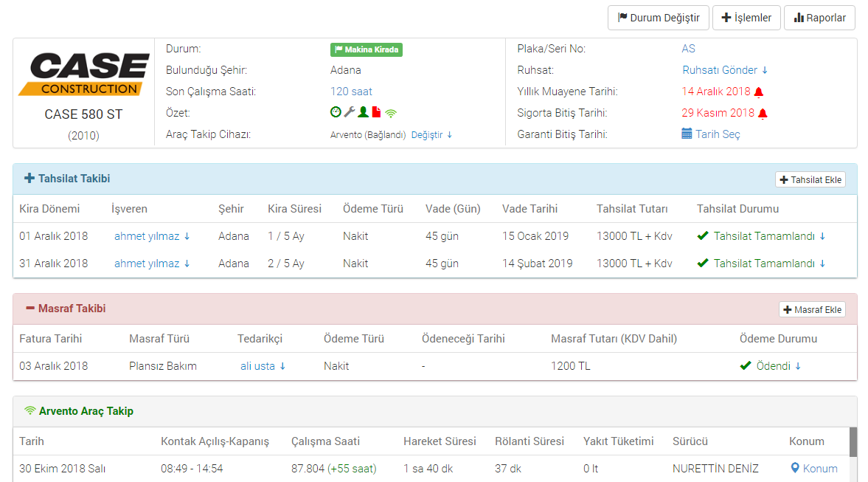Click the 14 Aralık 2018 inspection date
The height and width of the screenshot is (482, 868).
click(x=716, y=92)
